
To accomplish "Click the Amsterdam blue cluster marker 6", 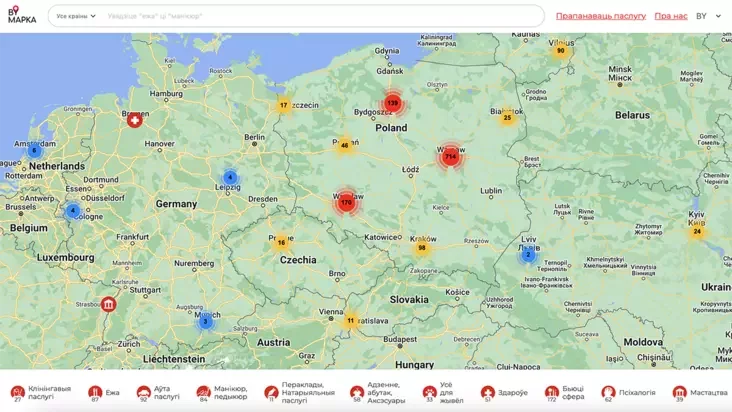I will click(x=34, y=151).
